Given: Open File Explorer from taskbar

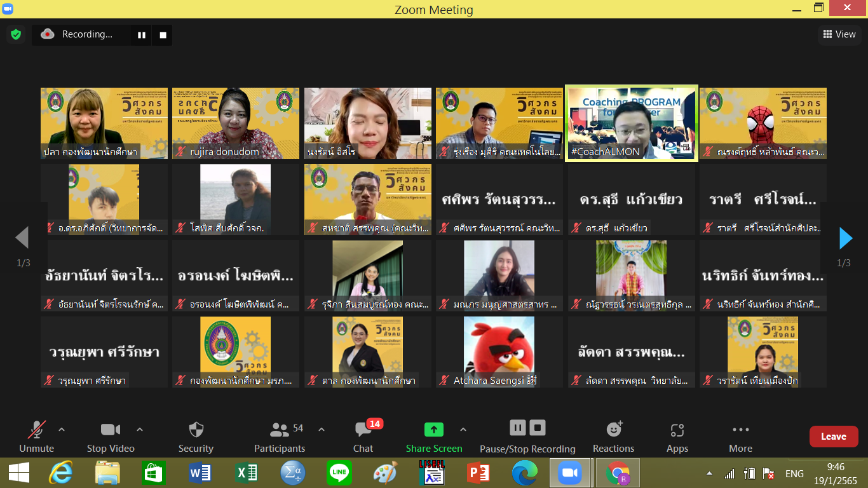Looking at the screenshot, I should click(x=108, y=473).
